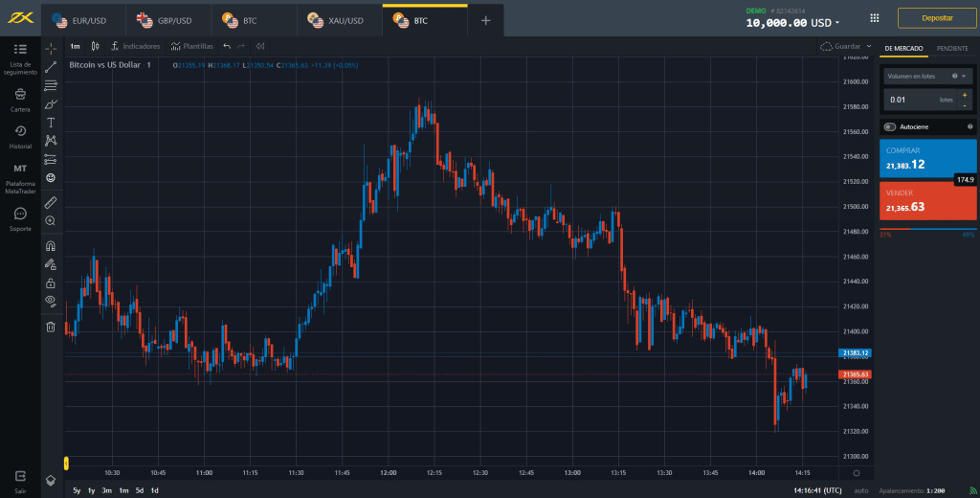980x498 pixels.
Task: Toggle the Autocierre switch
Action: click(x=890, y=126)
